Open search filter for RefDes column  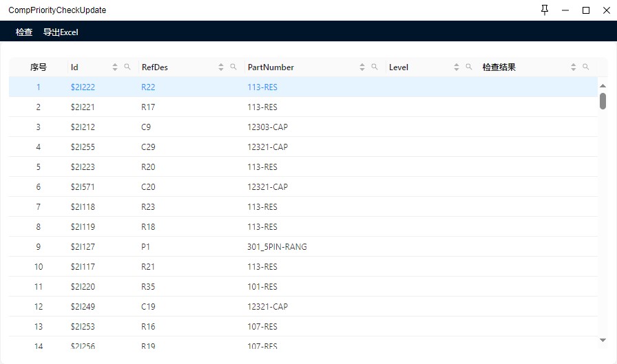point(233,67)
